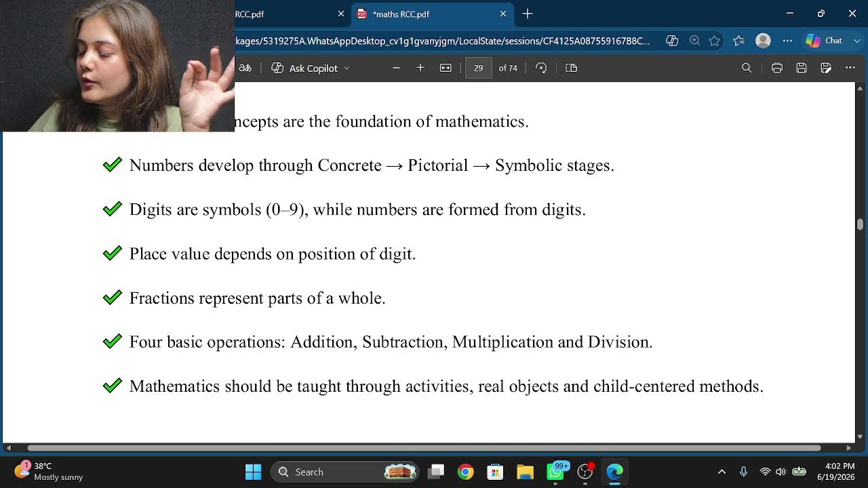
Task: Open the Windows Start menu
Action: [253, 472]
